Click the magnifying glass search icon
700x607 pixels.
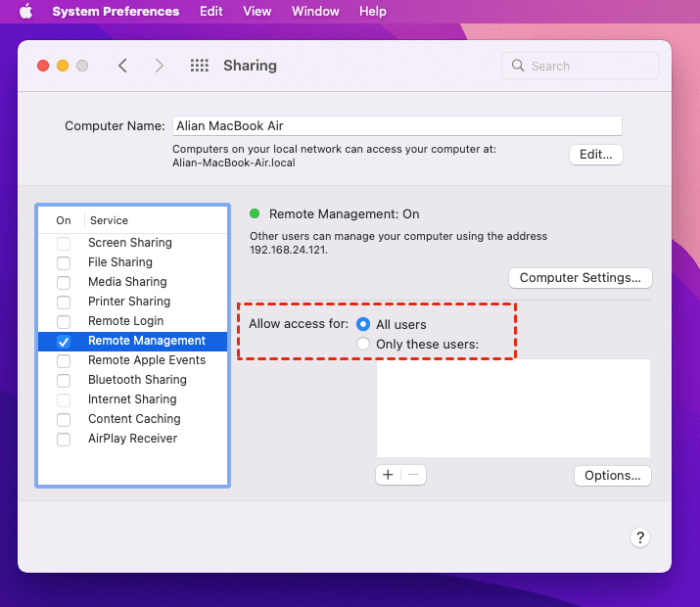point(519,67)
